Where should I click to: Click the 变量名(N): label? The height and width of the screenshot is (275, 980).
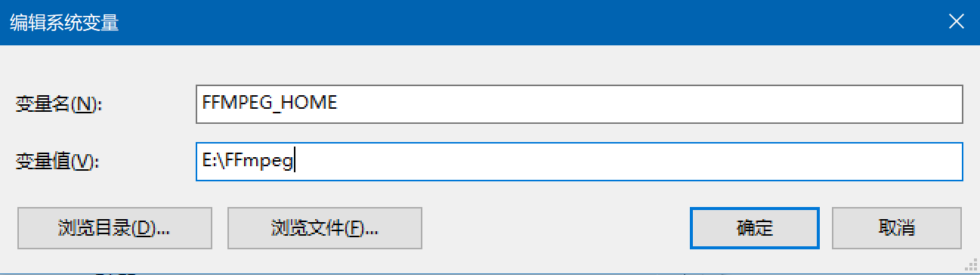pos(58,104)
